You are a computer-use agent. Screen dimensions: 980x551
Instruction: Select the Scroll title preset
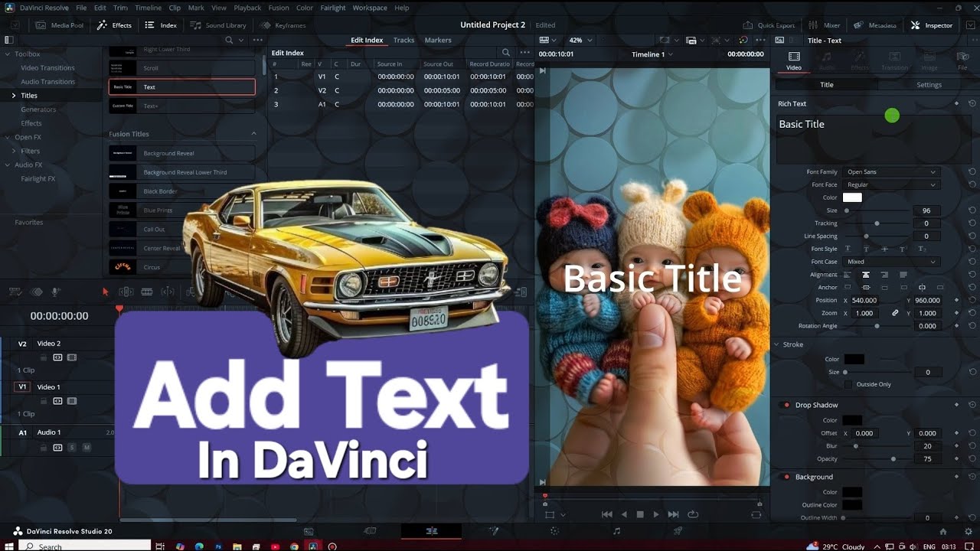click(181, 68)
